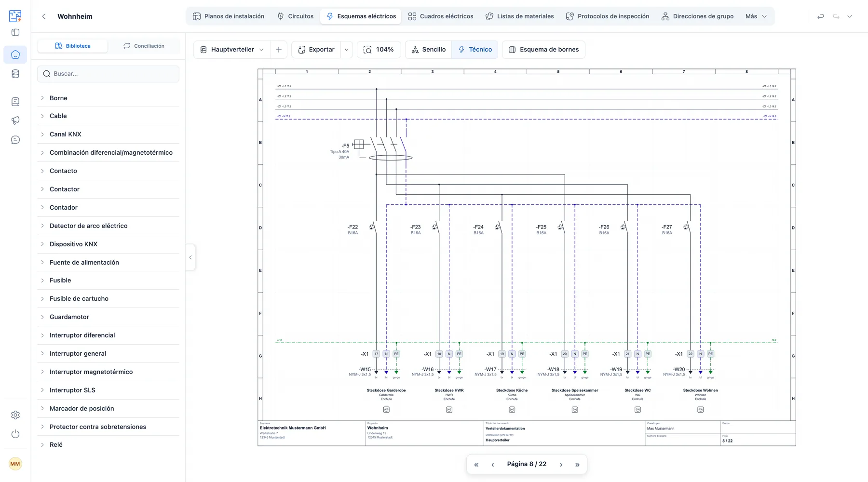868x482 pixels.
Task: Go to previous schematic page
Action: click(x=492, y=465)
